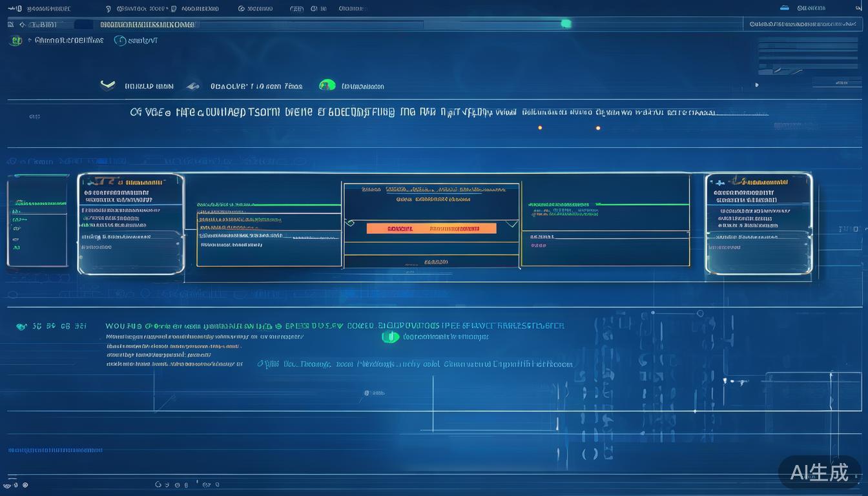Open the third top menu item with circle icon
The image size is (868, 496).
255,9
